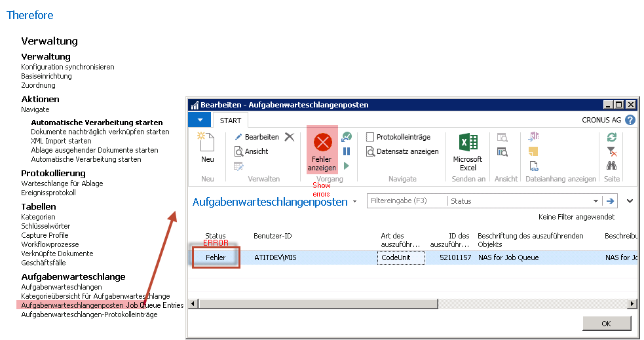Click the clear filter funnel icon
644x340 pixels.
(612, 151)
